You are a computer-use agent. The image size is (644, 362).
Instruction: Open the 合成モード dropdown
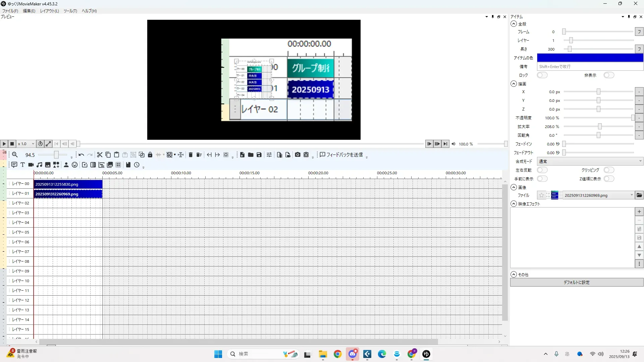(x=590, y=162)
